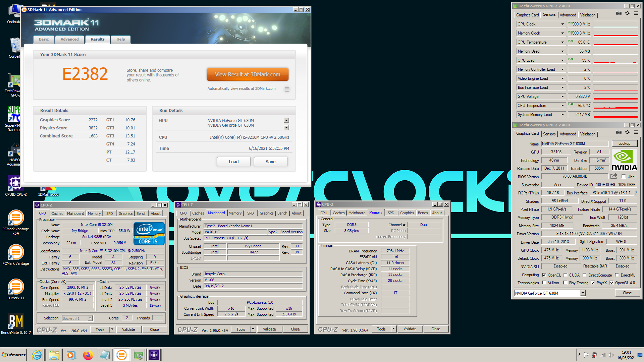Click NVIDIA GeForce GT 630M name field
Viewport: 644px width, 362px height.
click(x=575, y=144)
